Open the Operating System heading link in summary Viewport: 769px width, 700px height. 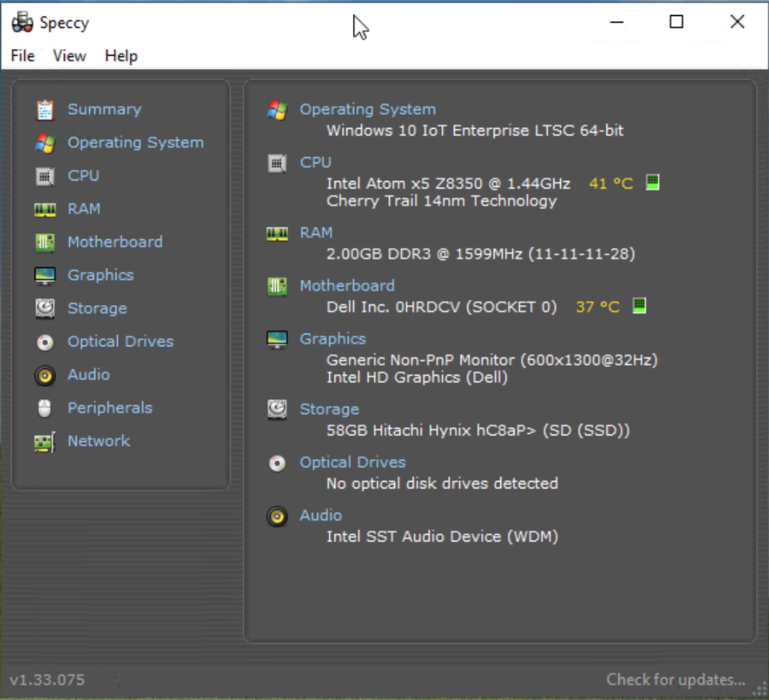point(368,110)
